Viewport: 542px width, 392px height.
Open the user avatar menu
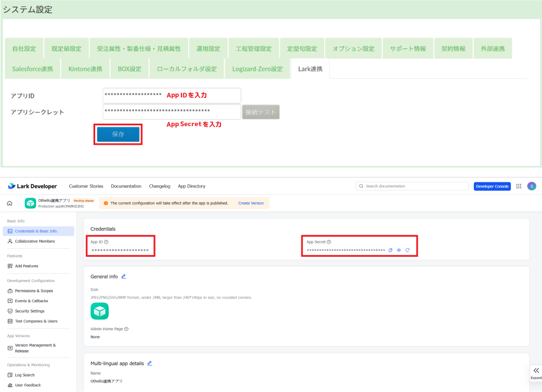(531, 186)
